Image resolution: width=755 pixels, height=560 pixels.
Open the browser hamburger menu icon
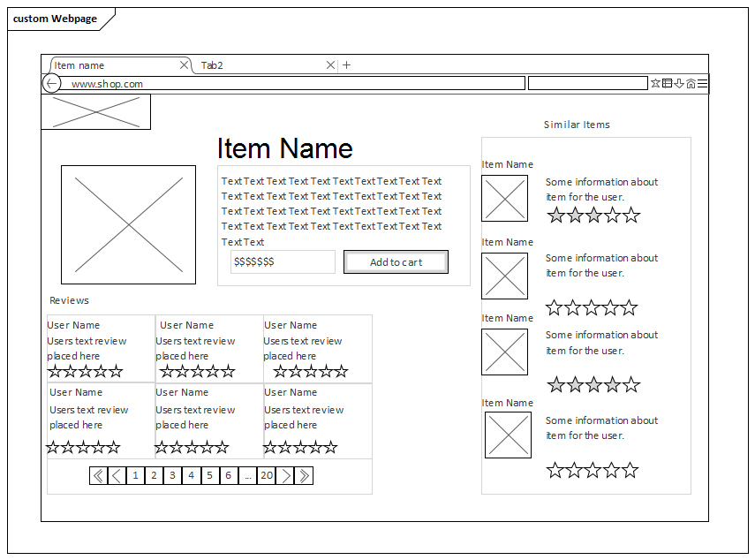click(x=701, y=83)
